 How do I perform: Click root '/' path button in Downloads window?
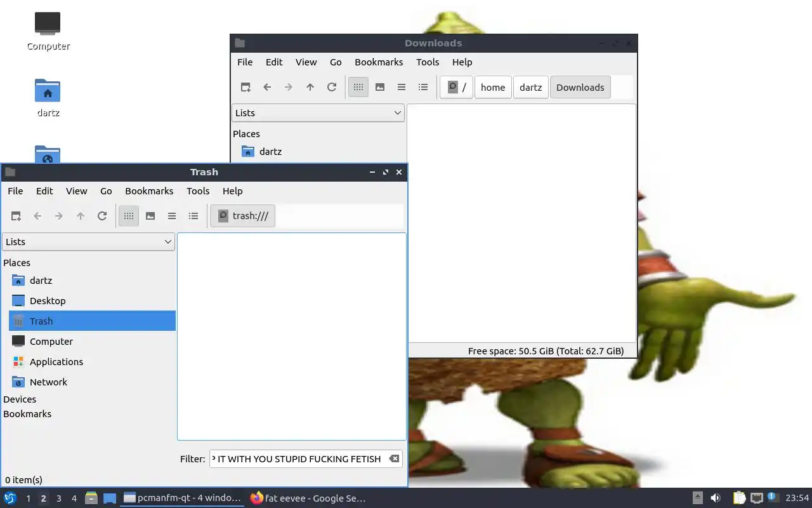tap(457, 87)
